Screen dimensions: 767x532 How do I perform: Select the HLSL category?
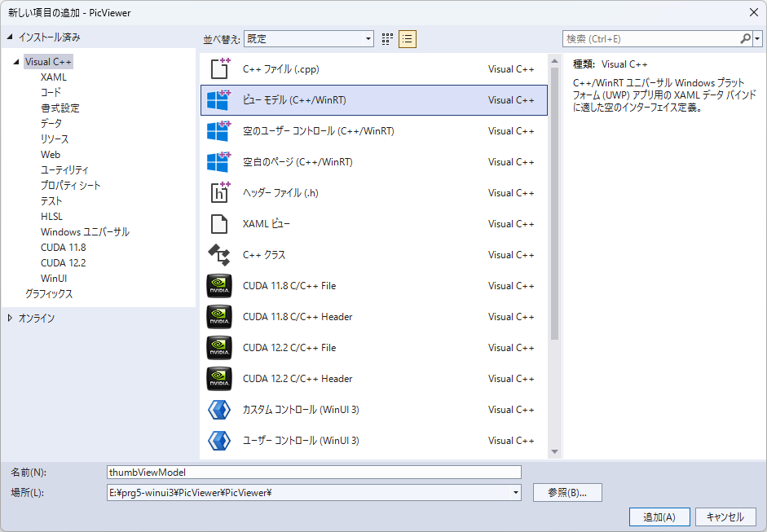(51, 217)
